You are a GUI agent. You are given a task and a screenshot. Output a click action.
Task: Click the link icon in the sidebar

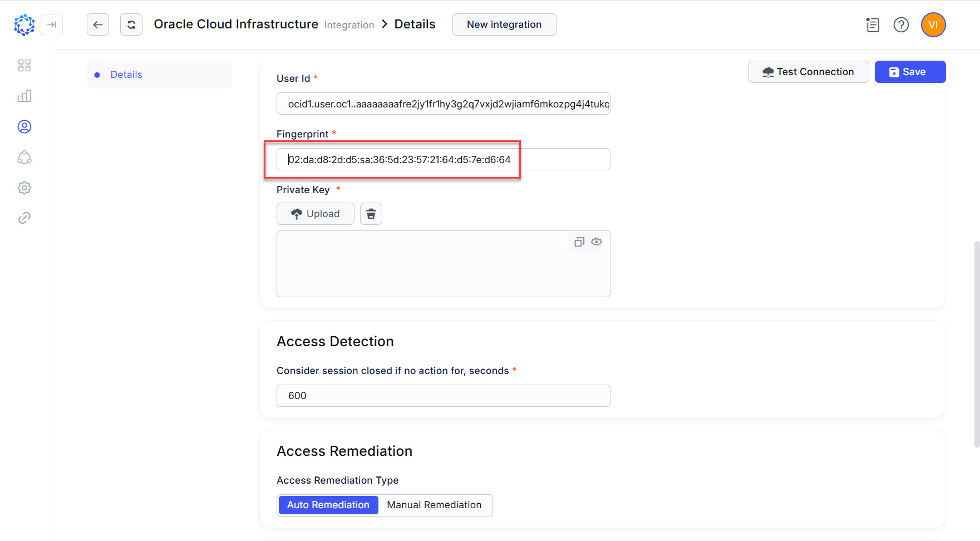[24, 218]
